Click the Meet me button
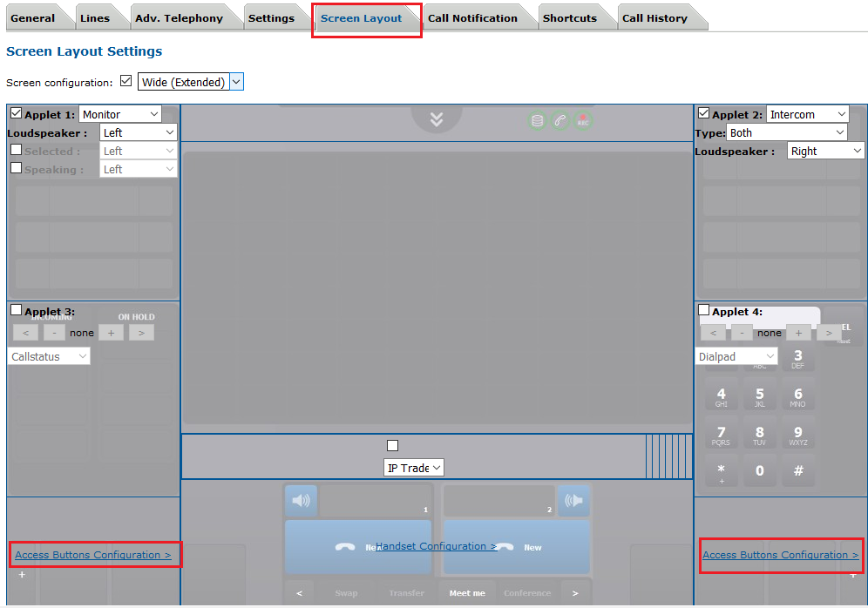 pyautogui.click(x=467, y=593)
